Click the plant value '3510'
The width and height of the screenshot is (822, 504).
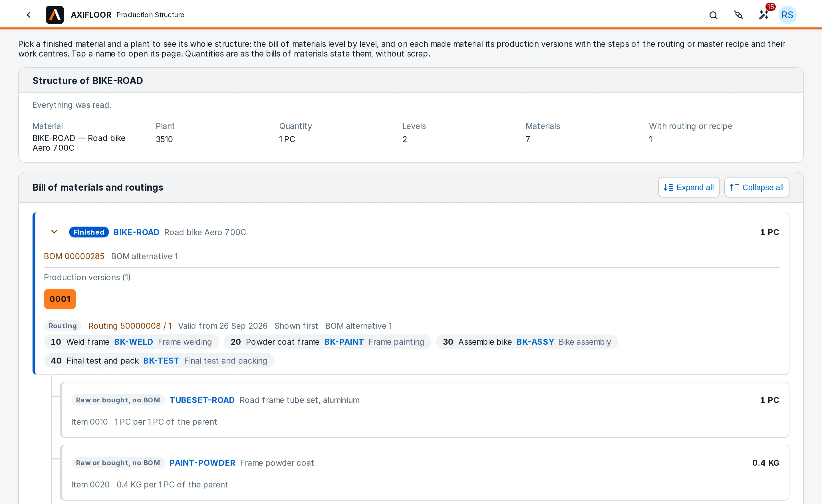[164, 140]
